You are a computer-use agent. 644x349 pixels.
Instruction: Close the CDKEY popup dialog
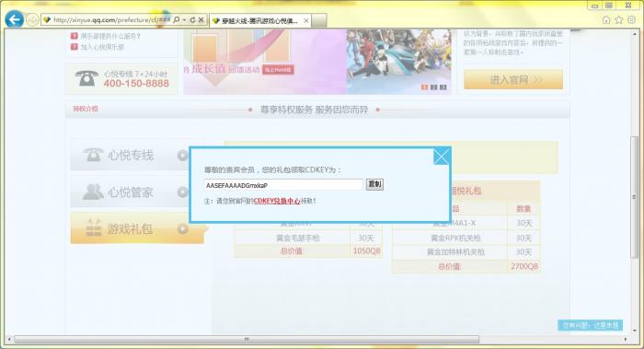441,157
